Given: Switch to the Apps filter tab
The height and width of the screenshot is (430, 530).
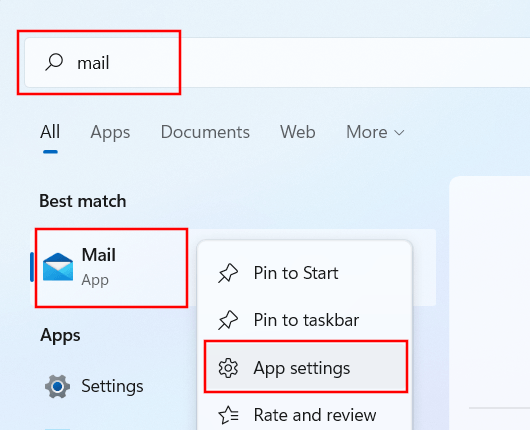Looking at the screenshot, I should click(110, 133).
